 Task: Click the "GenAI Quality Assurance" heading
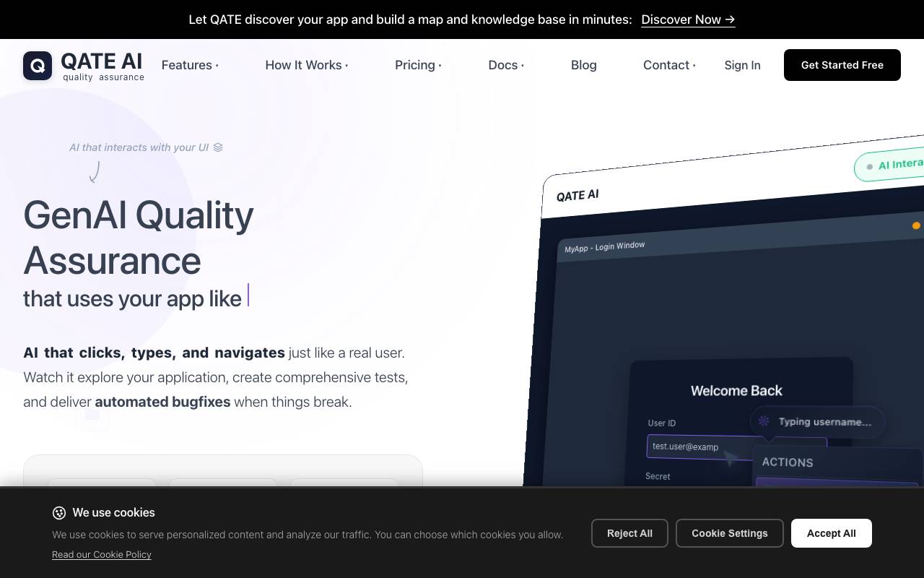[x=139, y=238]
